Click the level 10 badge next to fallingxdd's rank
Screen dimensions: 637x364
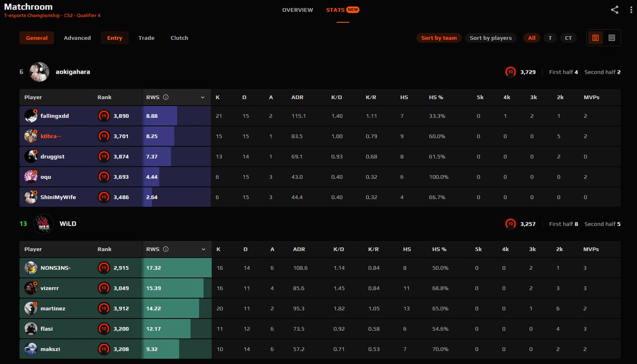tap(104, 116)
